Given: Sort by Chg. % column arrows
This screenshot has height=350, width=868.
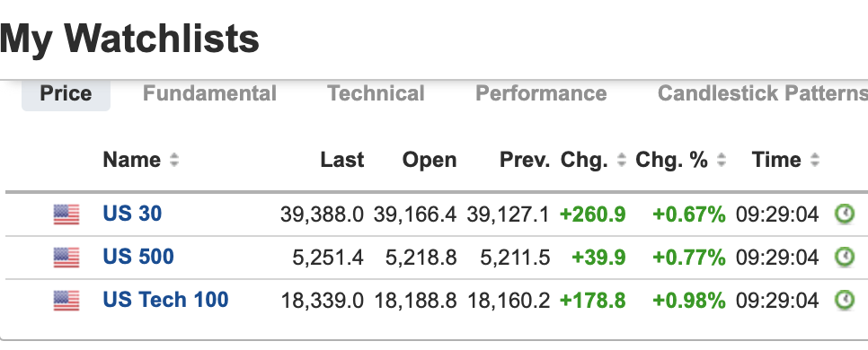Looking at the screenshot, I should coord(721,160).
